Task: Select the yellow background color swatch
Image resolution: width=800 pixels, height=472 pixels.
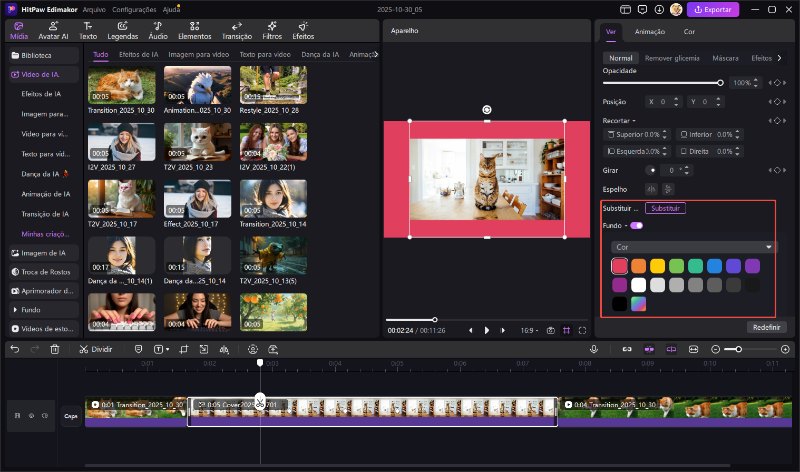Action: tap(658, 266)
